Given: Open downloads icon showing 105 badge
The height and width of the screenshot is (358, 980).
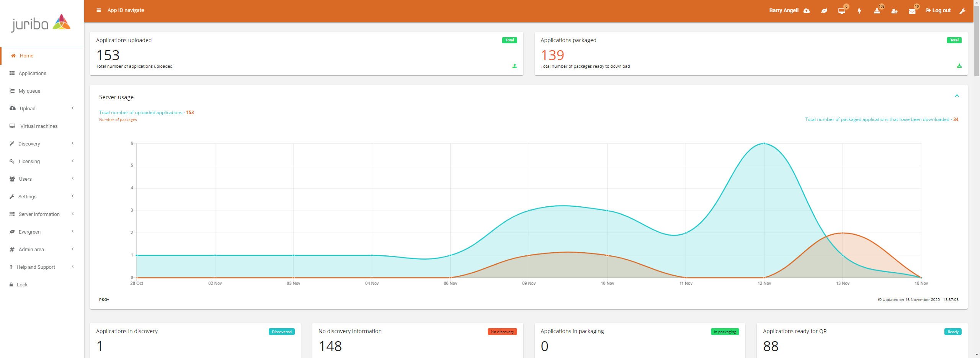Looking at the screenshot, I should pyautogui.click(x=877, y=11).
